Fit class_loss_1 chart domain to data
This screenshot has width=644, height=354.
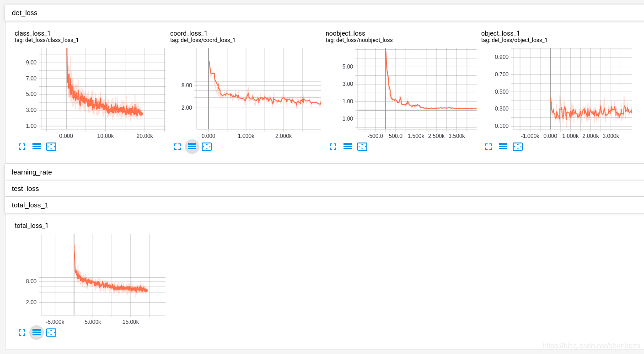51,147
